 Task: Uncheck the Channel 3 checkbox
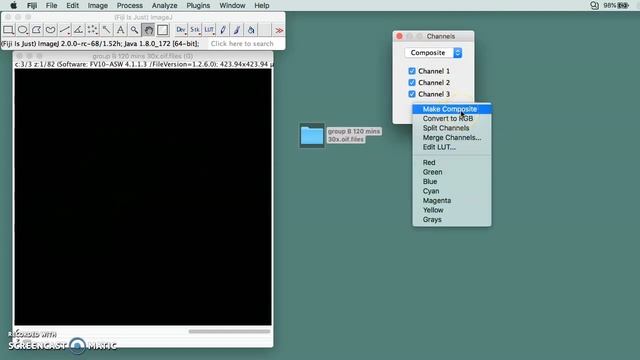pos(412,94)
